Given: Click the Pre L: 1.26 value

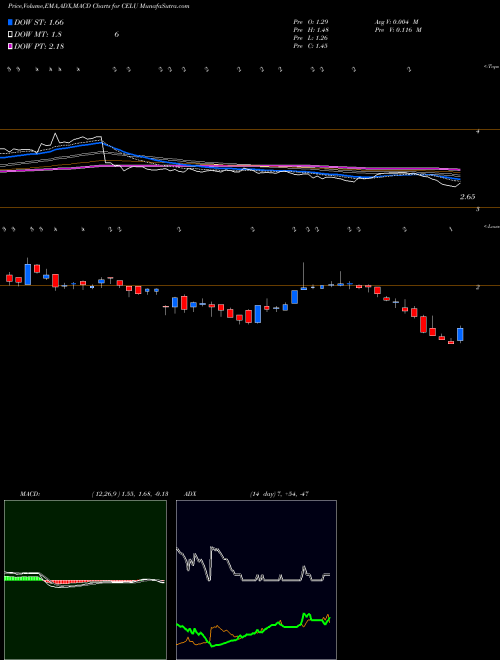Looking at the screenshot, I should click(311, 38).
